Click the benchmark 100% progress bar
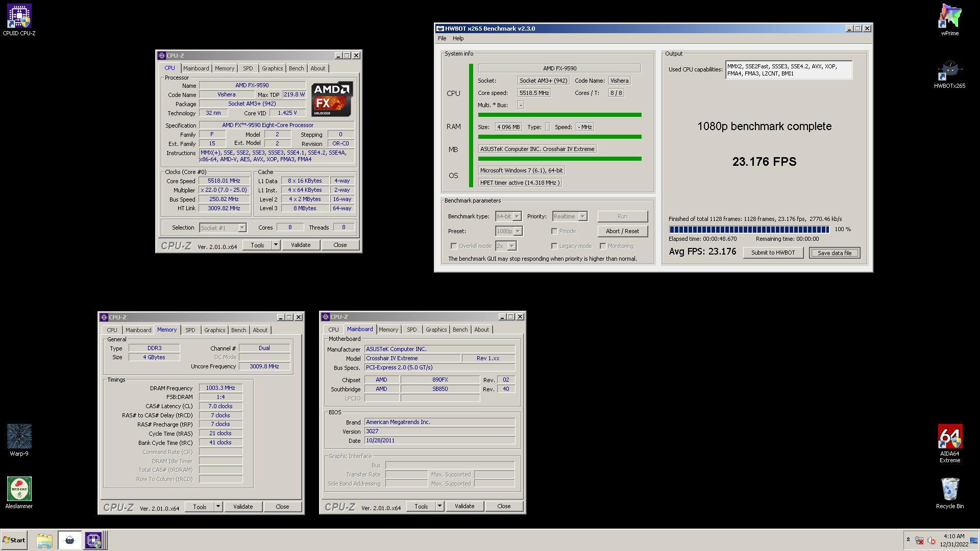This screenshot has height=551, width=980. [749, 230]
